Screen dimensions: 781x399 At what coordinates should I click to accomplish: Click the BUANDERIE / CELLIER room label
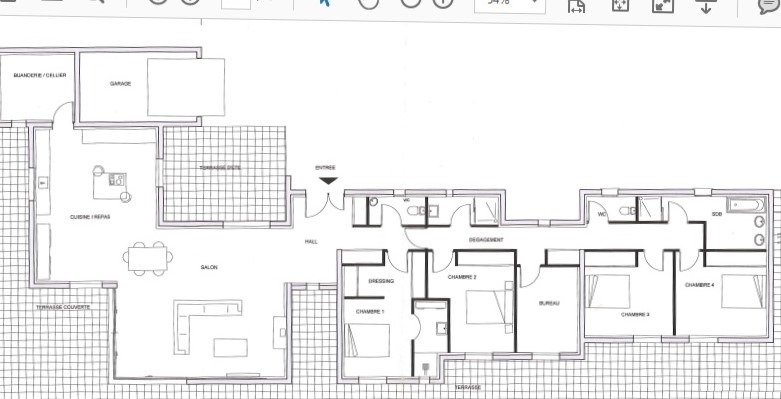pos(40,75)
